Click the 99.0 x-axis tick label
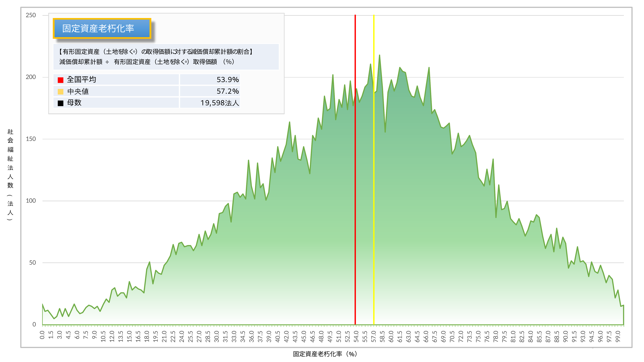 pos(618,336)
